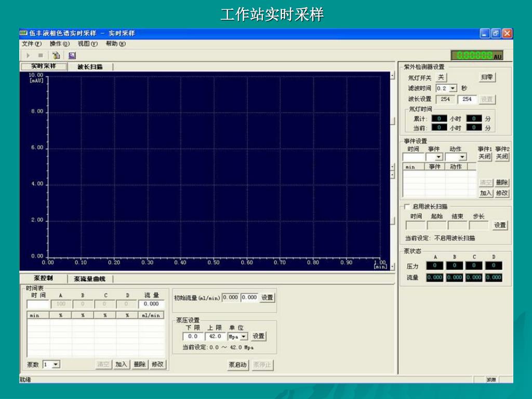
Task: Toggle the 氘灯开关 lamp switch button
Action: click(441, 77)
